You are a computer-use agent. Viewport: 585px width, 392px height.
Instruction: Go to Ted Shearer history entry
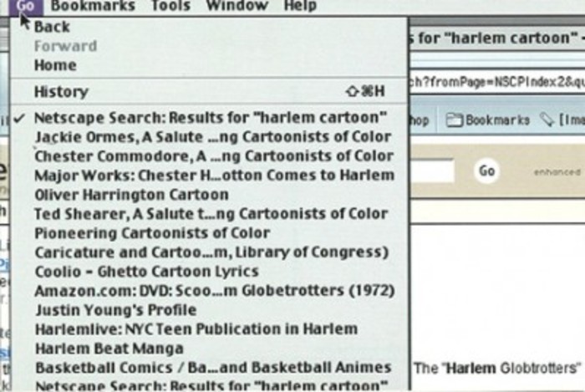(209, 214)
